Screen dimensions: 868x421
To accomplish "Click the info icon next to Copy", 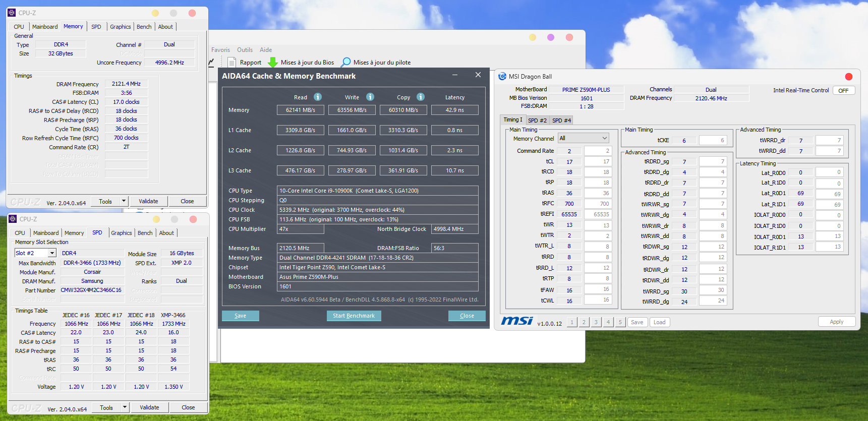I will (x=421, y=97).
